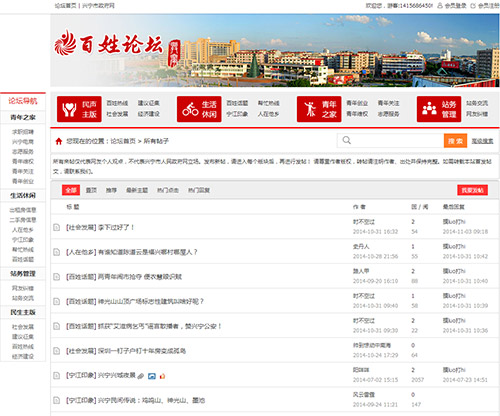Click the dancing figure icon on the 青年之家 tile

click(310, 109)
